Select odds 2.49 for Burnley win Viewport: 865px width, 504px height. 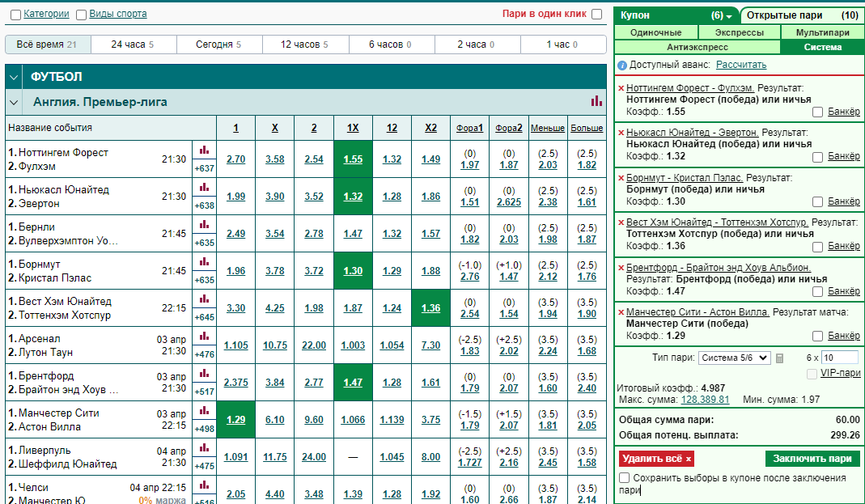[x=235, y=234]
